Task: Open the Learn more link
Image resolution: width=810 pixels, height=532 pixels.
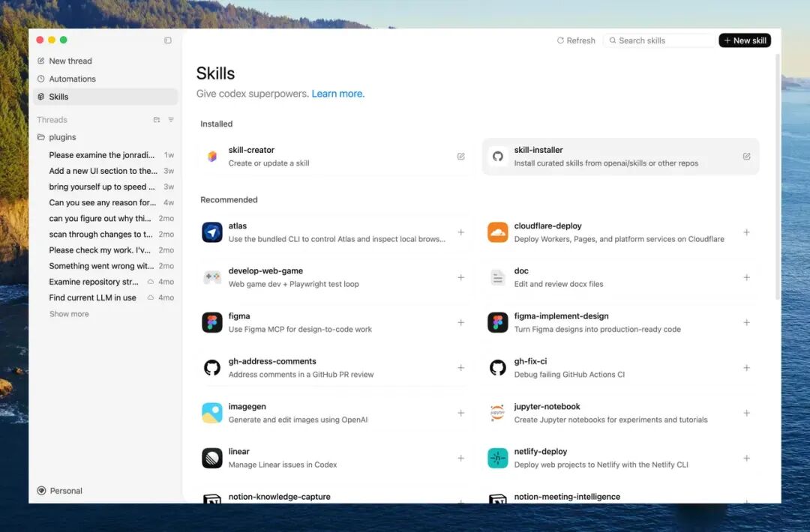Action: click(337, 94)
